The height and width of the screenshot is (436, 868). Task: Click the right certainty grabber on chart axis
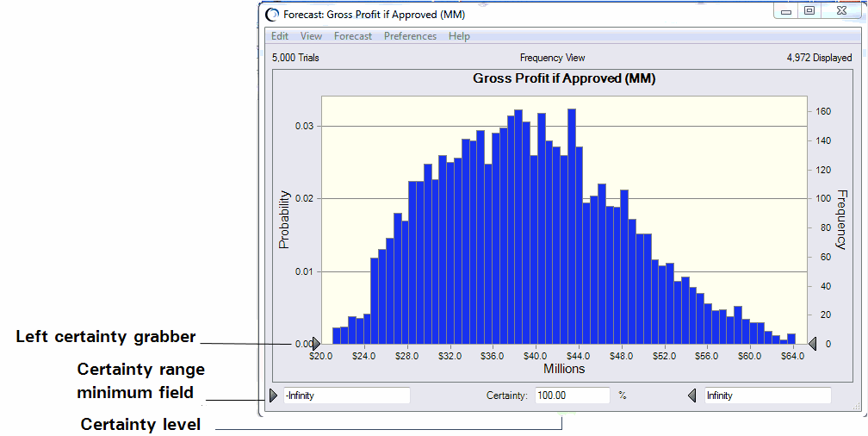812,344
